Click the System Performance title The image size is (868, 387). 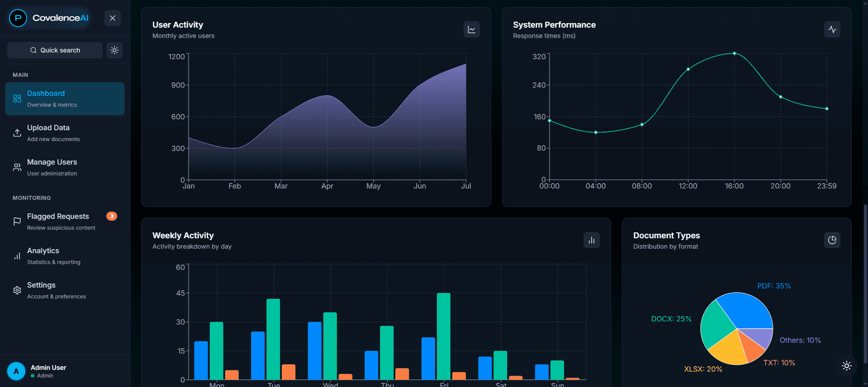tap(554, 25)
